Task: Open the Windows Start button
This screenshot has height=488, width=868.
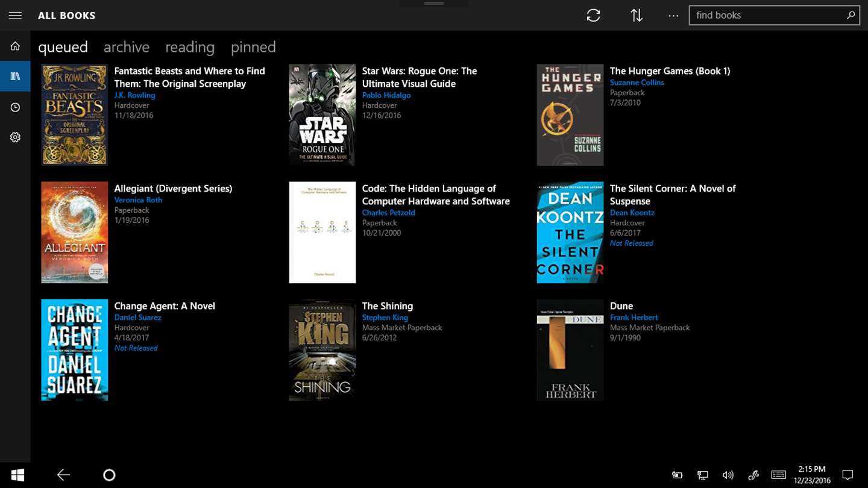Action: [x=17, y=475]
